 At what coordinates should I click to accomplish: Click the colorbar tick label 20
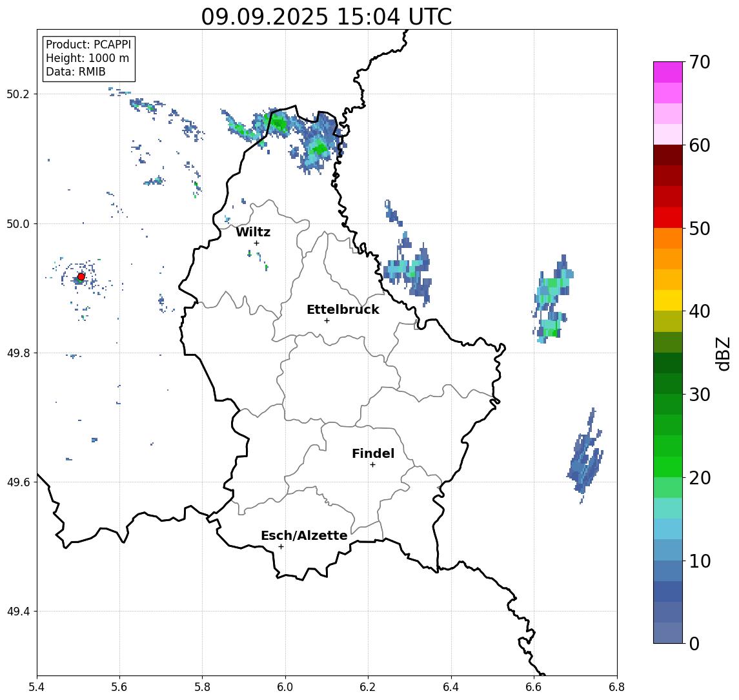(x=700, y=477)
